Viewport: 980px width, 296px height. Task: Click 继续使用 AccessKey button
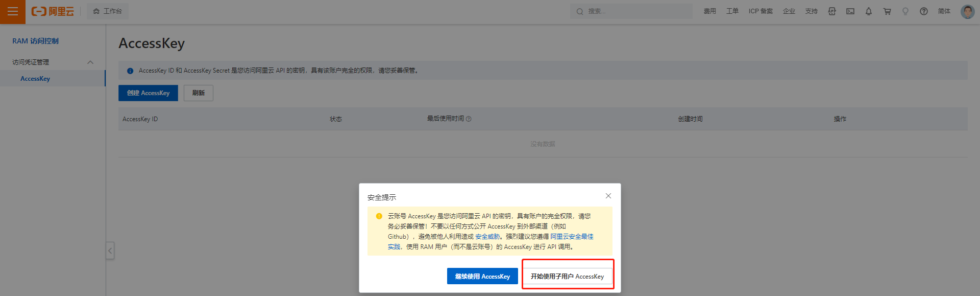[x=482, y=276]
